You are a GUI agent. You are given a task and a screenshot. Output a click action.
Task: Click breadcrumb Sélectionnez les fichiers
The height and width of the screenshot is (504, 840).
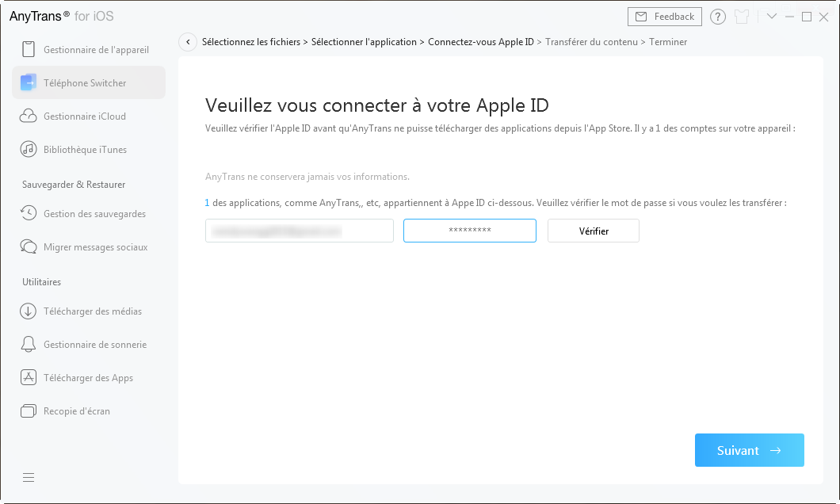251,42
